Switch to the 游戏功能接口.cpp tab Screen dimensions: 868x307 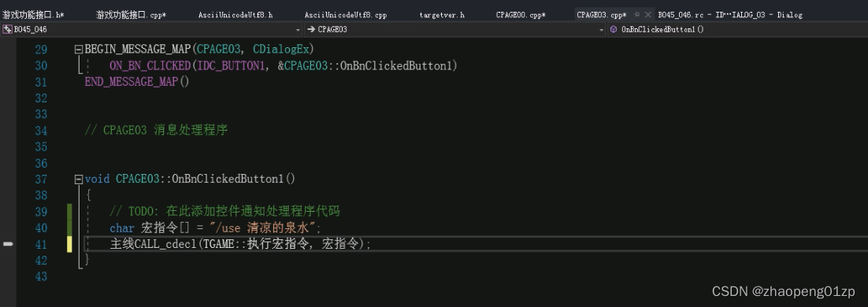coord(132,15)
